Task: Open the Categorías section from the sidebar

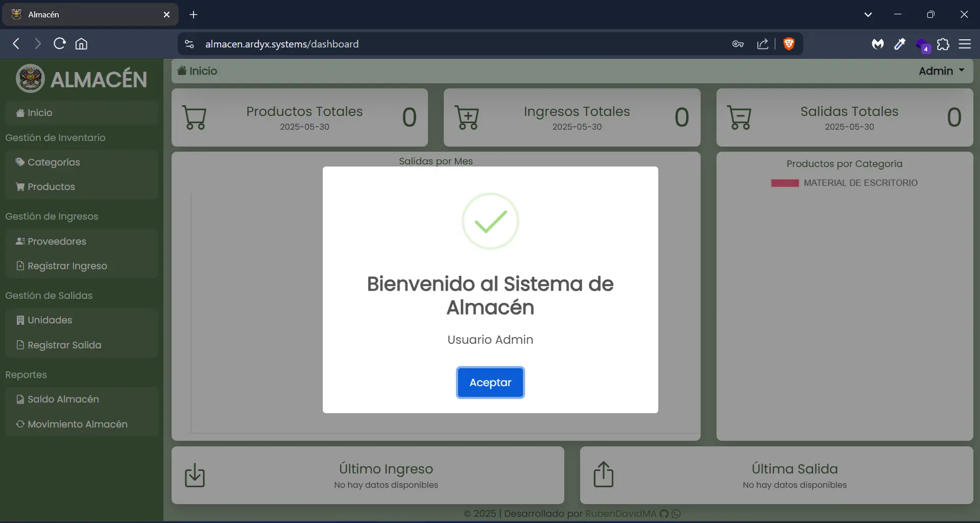Action: 53,162
